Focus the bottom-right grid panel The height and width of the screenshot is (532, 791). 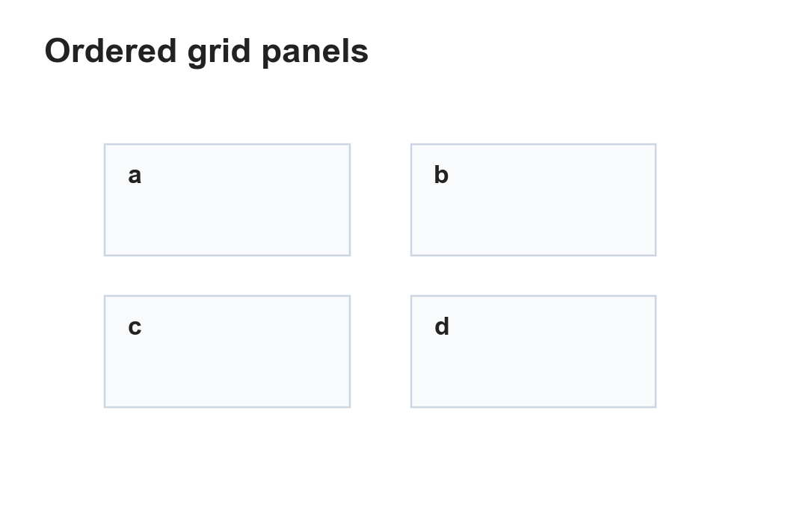(533, 351)
